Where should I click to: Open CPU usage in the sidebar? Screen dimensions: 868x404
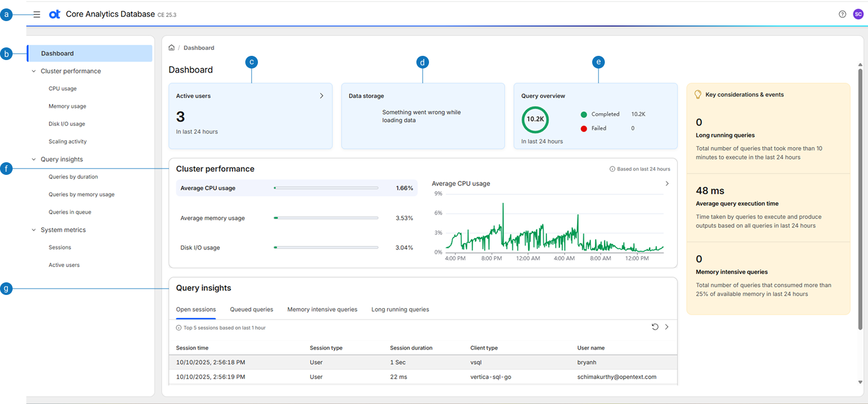(63, 89)
